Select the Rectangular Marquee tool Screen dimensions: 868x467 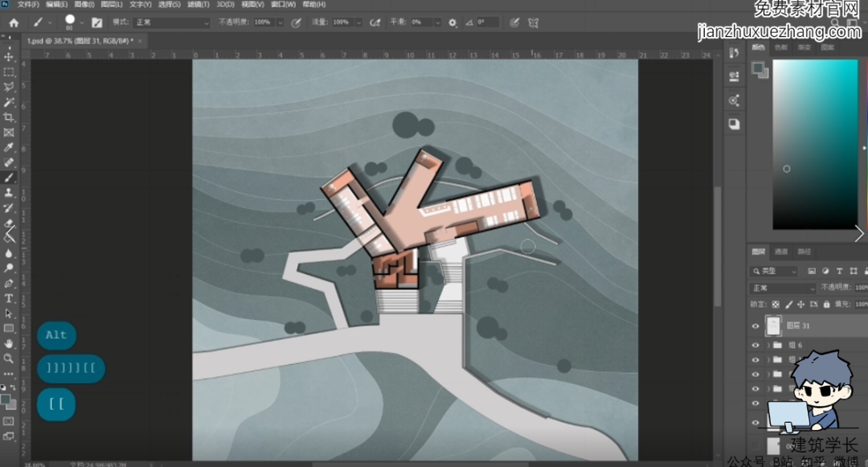point(9,72)
